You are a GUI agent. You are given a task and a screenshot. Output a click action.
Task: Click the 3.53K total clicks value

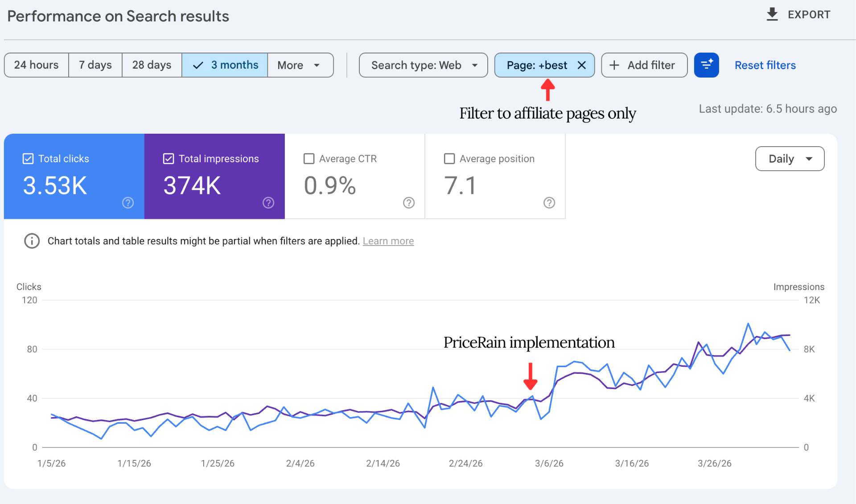(x=55, y=185)
